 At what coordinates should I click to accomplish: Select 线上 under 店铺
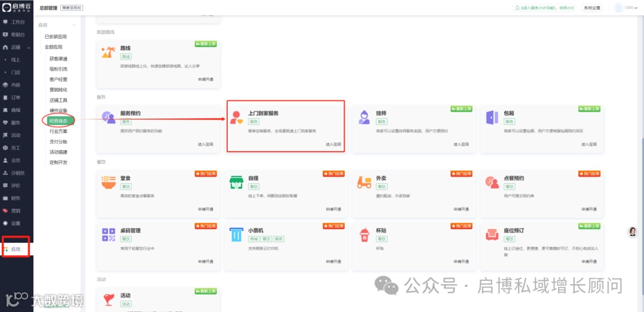[x=17, y=60]
